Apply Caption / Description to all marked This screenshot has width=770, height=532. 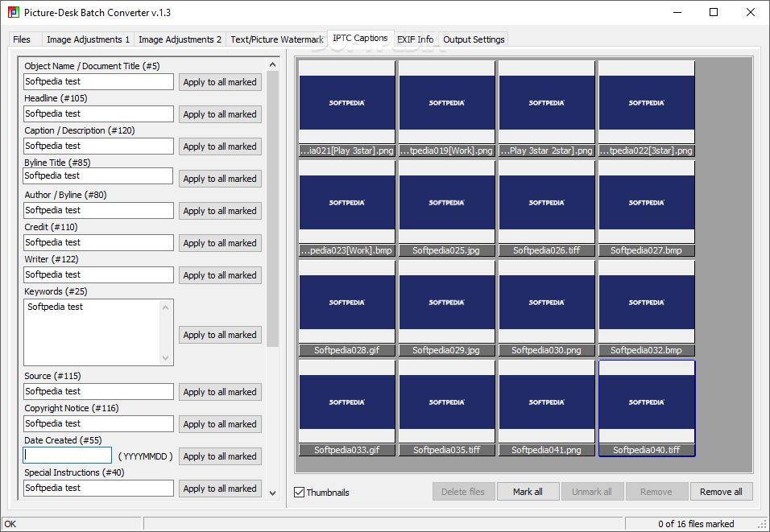(x=220, y=146)
